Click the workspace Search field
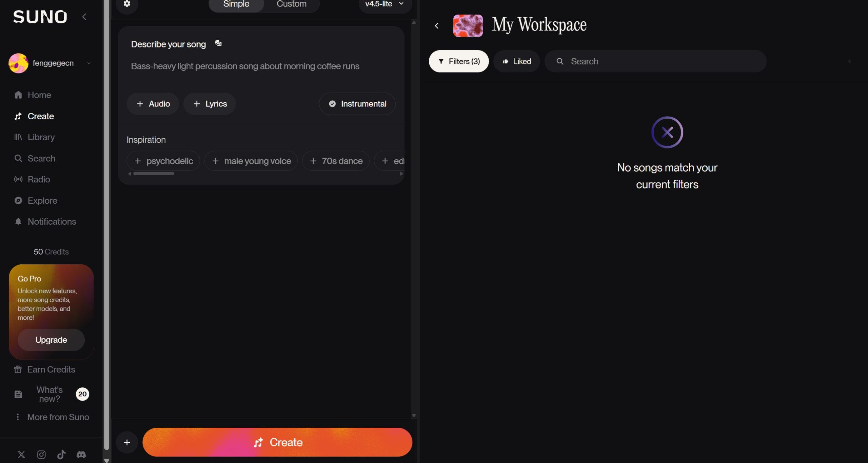 (655, 61)
